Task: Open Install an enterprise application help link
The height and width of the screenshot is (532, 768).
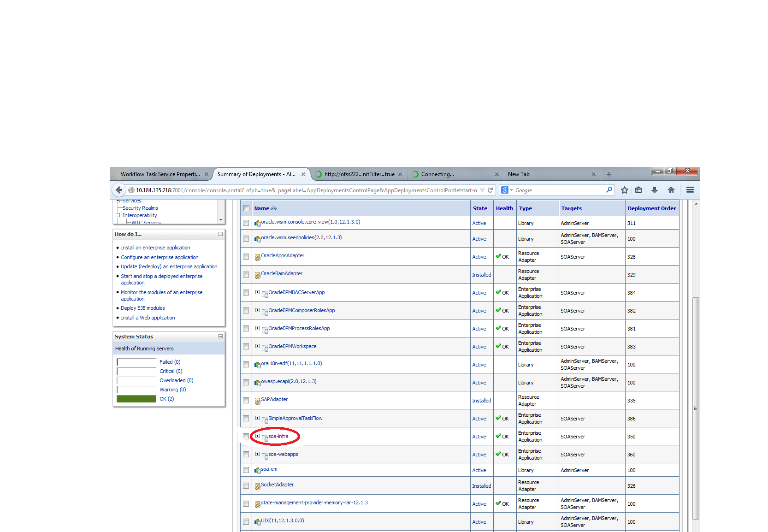Action: (155, 248)
